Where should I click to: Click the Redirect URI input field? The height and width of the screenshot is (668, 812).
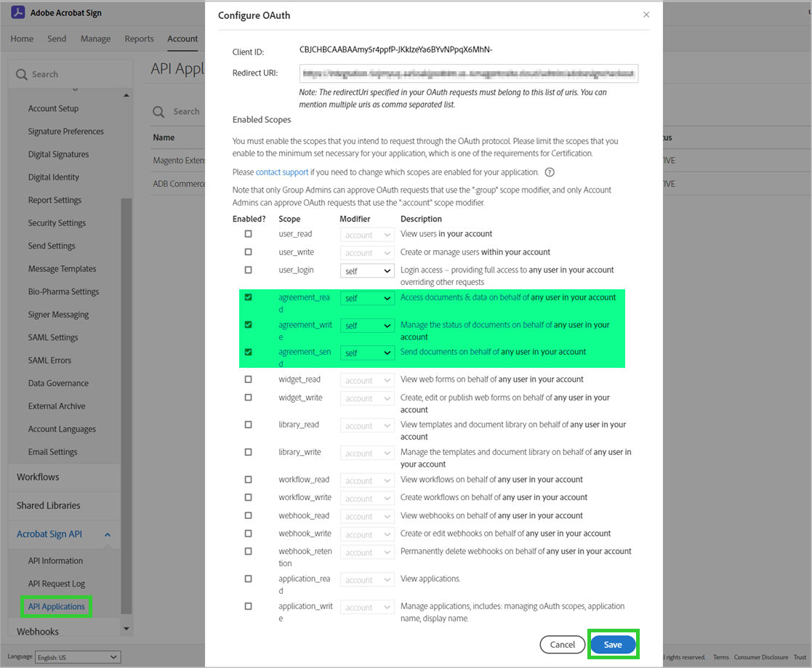469,73
